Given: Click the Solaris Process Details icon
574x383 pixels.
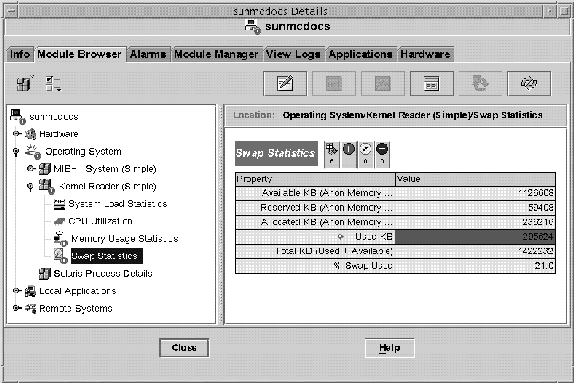Looking at the screenshot, I should [45, 274].
